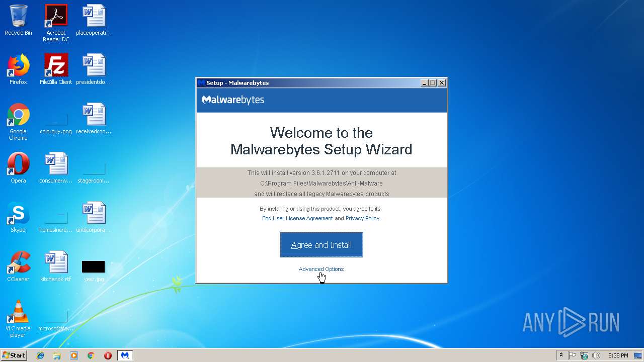Screen dimensions: 644x362
Task: Select the Google Chrome desktop shortcut
Action: (x=18, y=122)
